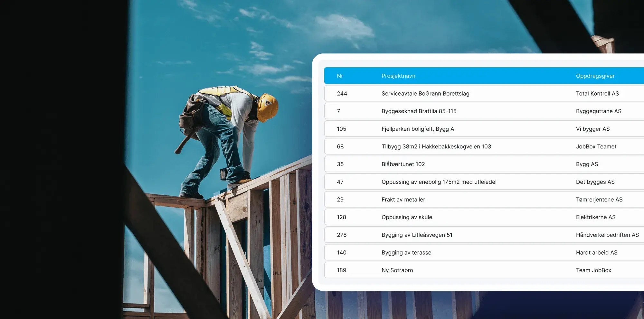Open the Frakt av metaller project

coord(403,200)
